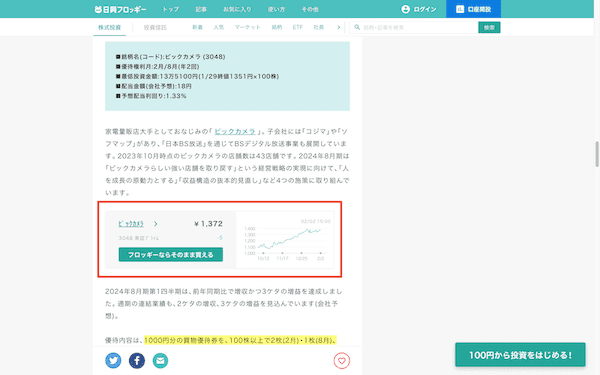The height and width of the screenshot is (375, 600).
Task: Toggle the heart favorite icon
Action: coord(342,360)
